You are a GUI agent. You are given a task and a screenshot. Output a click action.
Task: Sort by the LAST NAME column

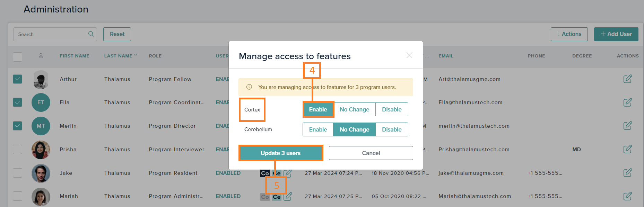pyautogui.click(x=118, y=56)
